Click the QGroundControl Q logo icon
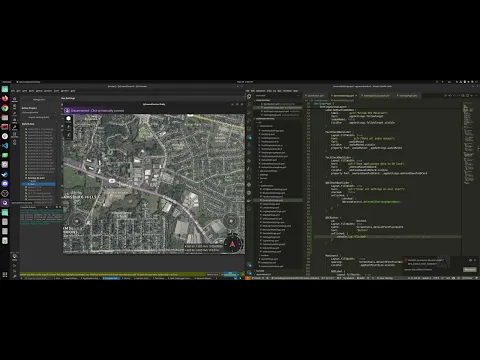 tap(67, 110)
